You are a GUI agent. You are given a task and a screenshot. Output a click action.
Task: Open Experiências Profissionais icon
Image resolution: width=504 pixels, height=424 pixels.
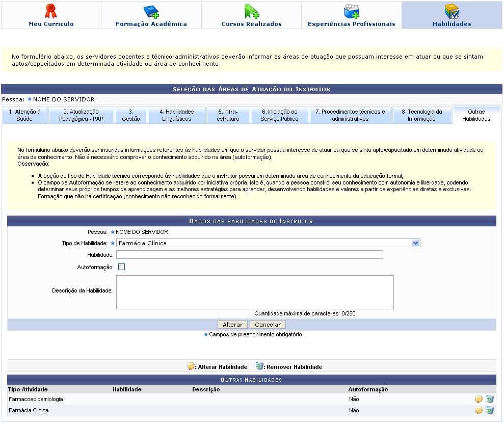(x=352, y=11)
